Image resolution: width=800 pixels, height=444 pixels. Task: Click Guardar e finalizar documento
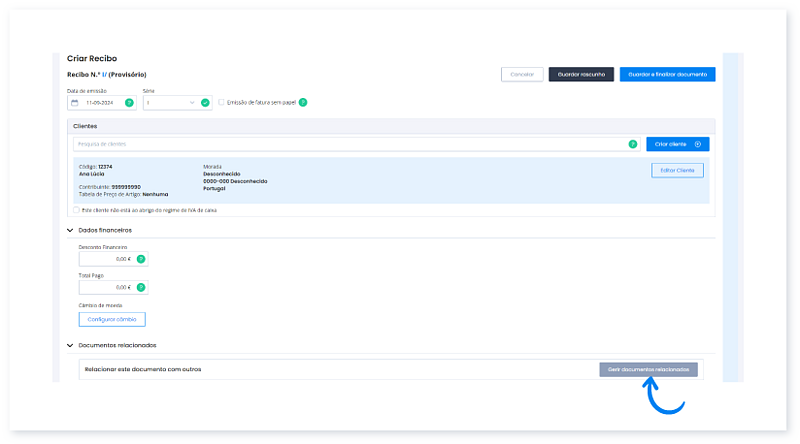[667, 74]
